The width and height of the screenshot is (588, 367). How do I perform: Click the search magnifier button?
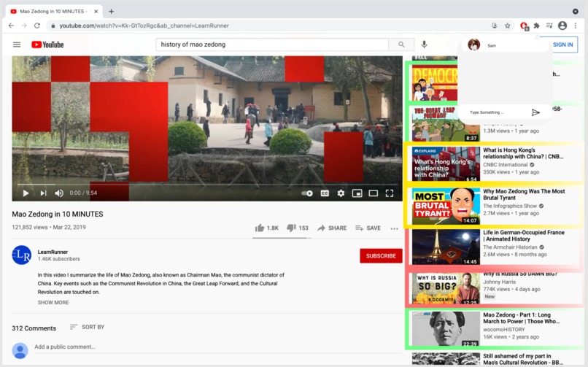point(401,45)
